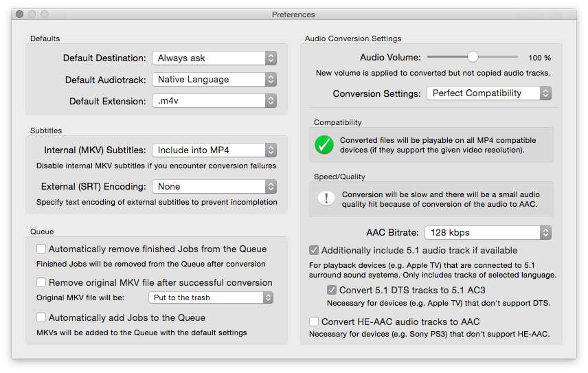Check Automatically add Jobs to the Queue

coord(41,317)
